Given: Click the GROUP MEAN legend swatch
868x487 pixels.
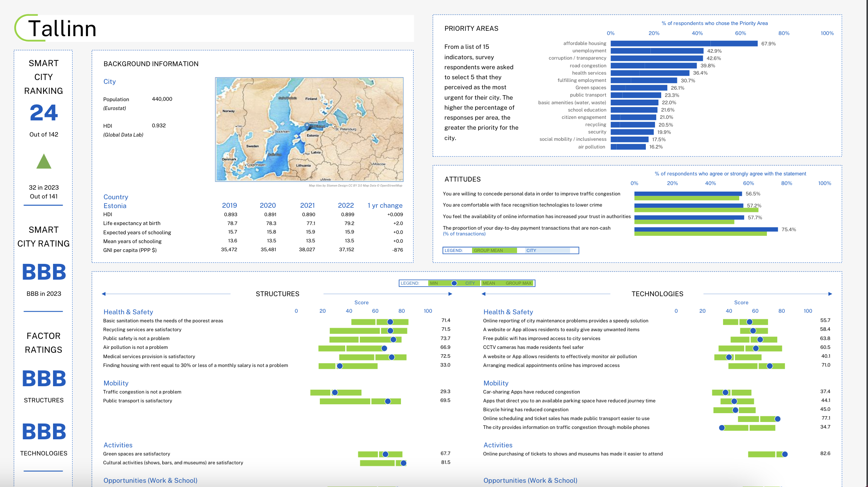Looking at the screenshot, I should [x=494, y=250].
